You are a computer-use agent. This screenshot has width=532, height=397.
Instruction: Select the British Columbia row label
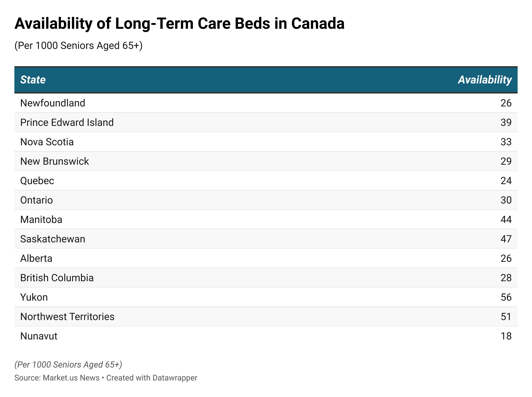tap(57, 278)
